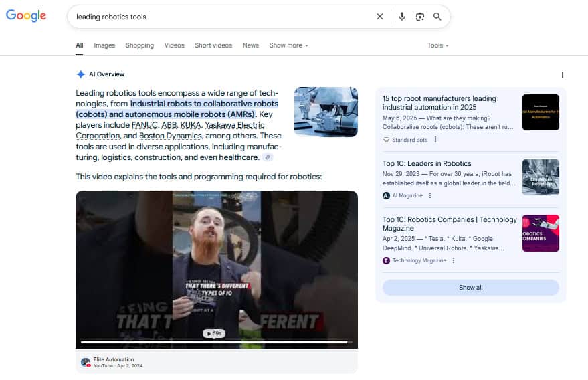
Task: Click the AI Overview sparkle icon
Action: point(81,74)
